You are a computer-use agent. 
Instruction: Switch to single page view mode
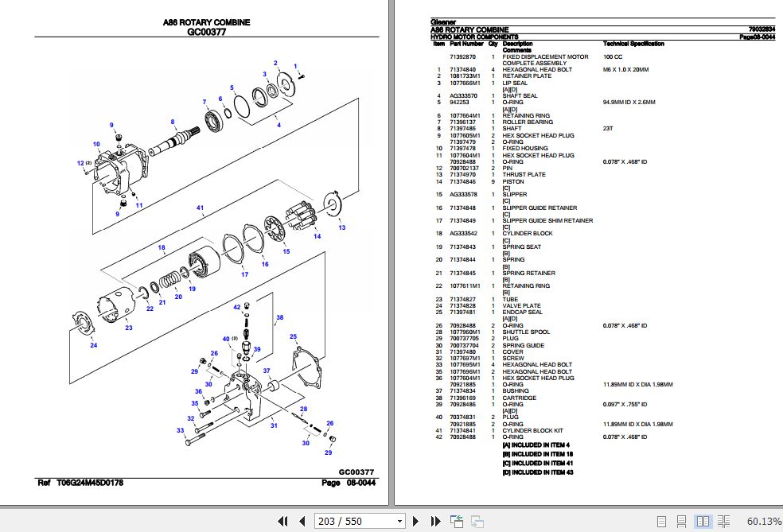coord(661,521)
